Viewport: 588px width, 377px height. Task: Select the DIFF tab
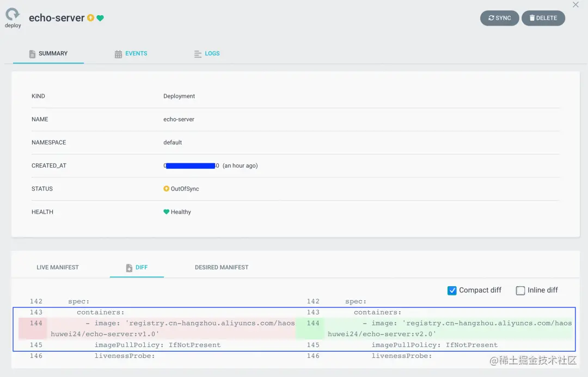[137, 268]
